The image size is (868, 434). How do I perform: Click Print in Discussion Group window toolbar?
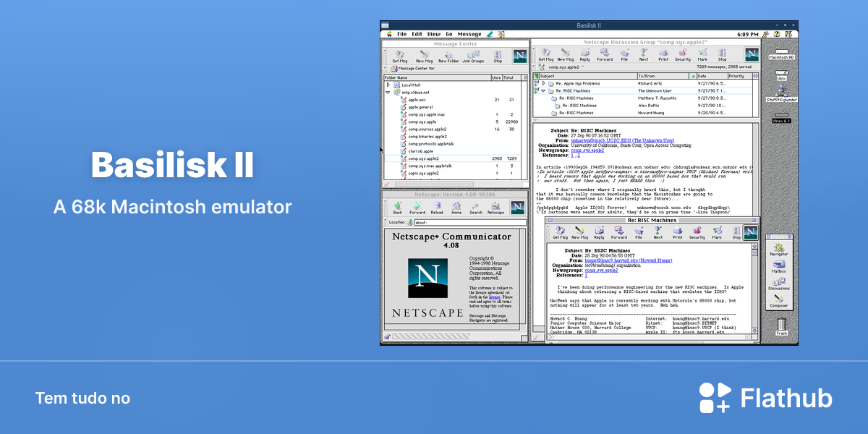[x=663, y=55]
